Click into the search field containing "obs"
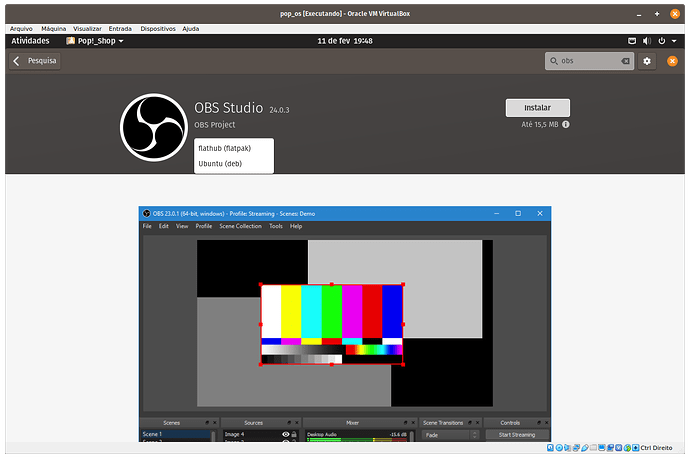 coord(589,61)
